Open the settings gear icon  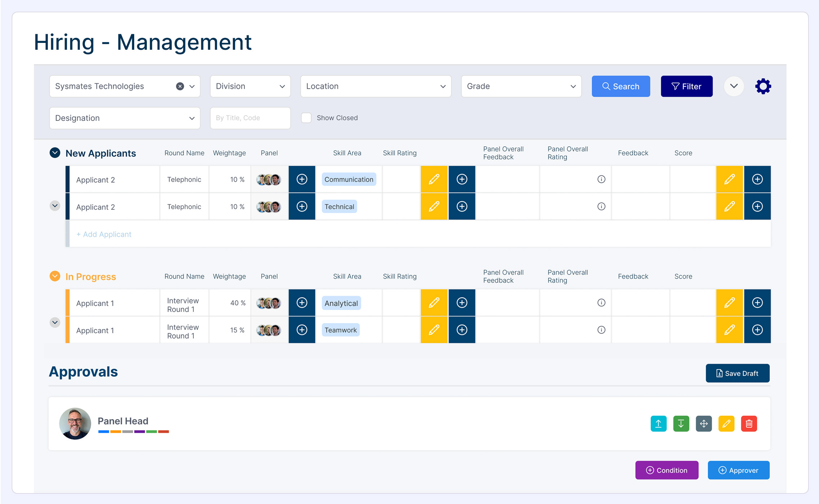(763, 86)
